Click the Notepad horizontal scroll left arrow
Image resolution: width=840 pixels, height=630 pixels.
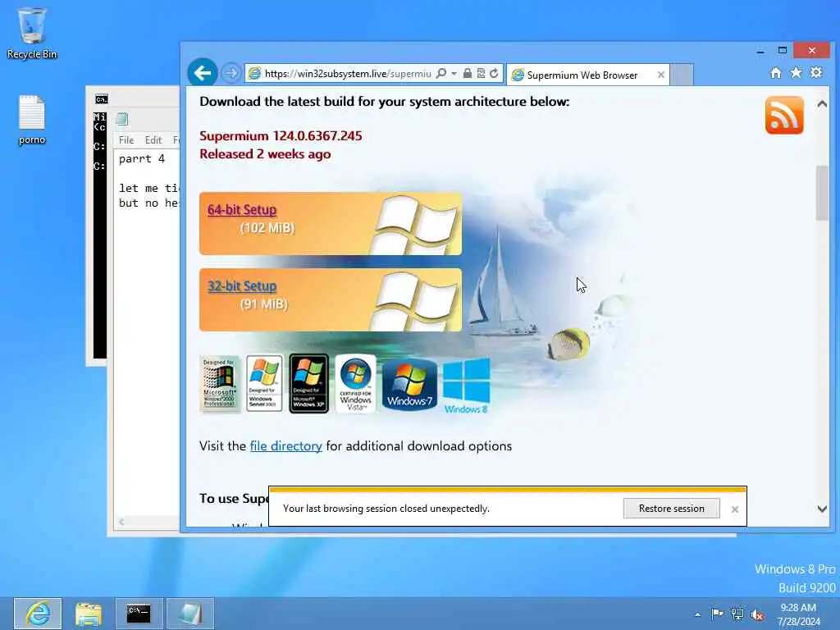tap(121, 522)
